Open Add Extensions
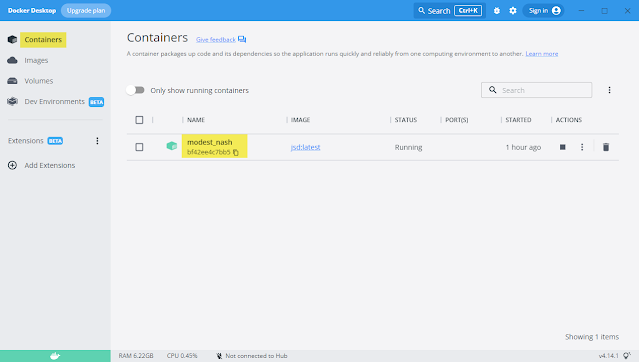The image size is (639, 362). pos(50,165)
